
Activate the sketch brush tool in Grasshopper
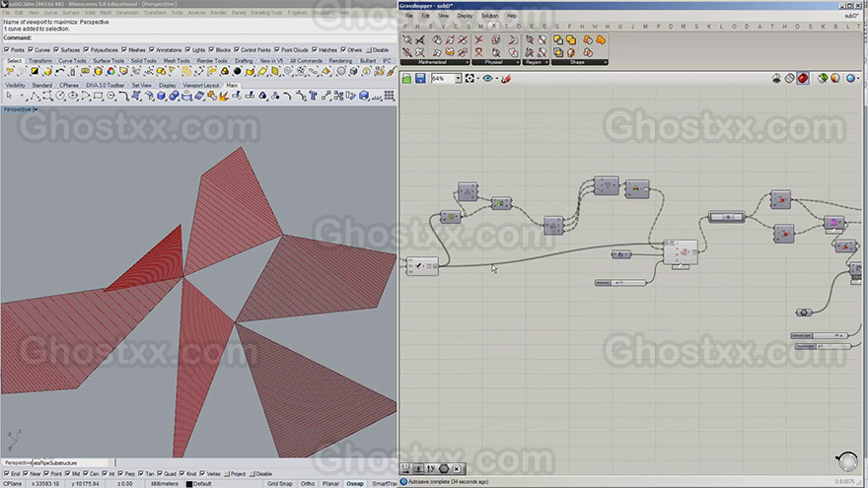tap(505, 79)
